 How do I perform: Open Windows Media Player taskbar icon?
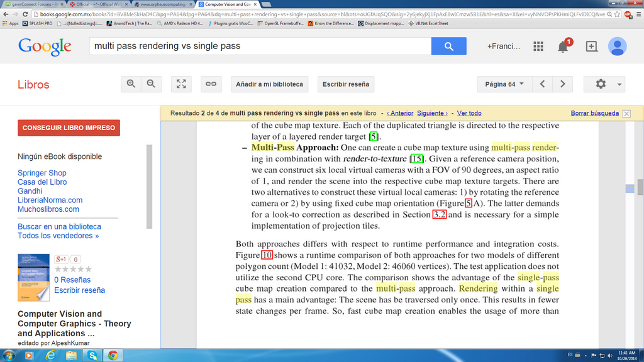tap(29, 356)
